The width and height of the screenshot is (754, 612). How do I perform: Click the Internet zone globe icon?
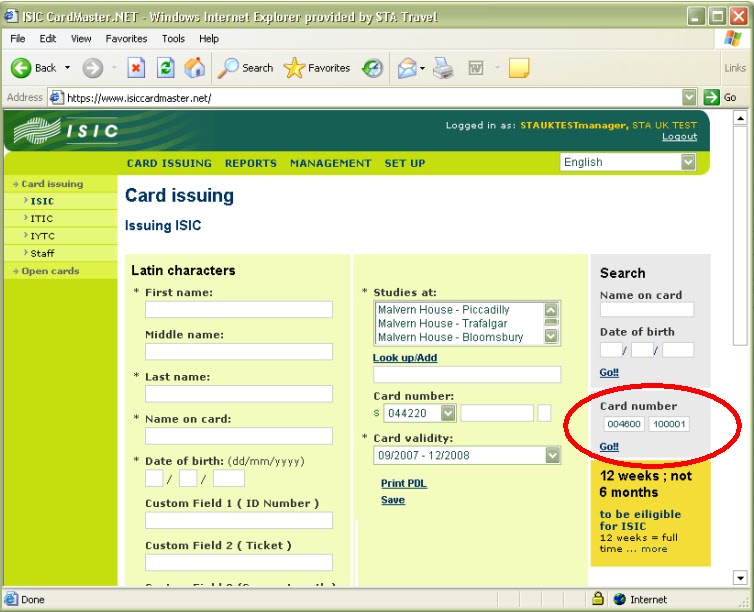click(x=620, y=599)
